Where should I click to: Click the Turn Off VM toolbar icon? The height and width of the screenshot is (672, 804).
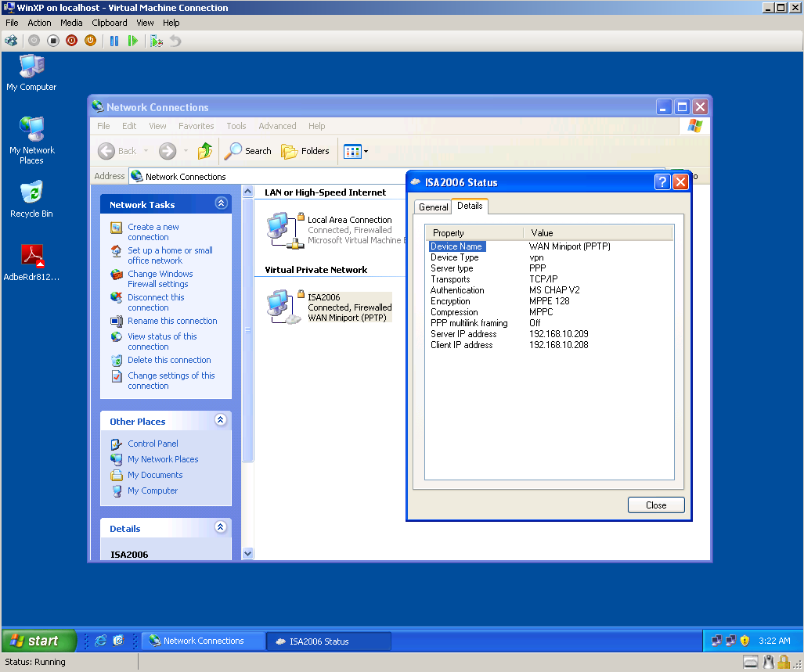tap(52, 41)
